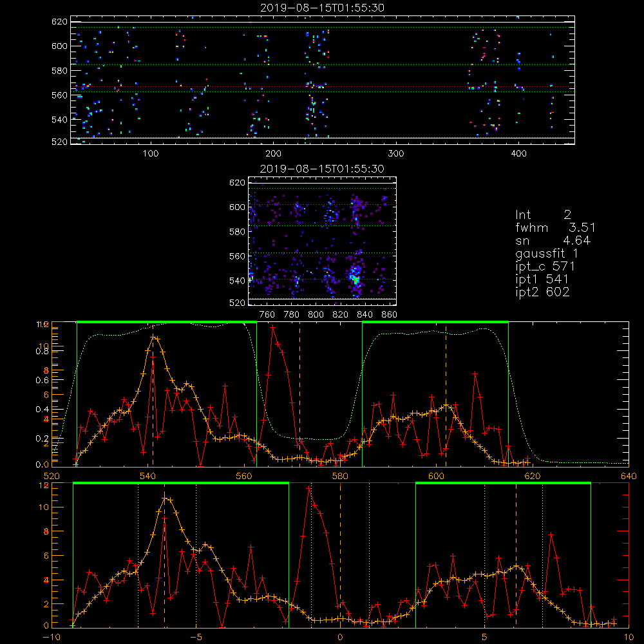Click y-axis label 0.8 of upper plot

(42, 351)
